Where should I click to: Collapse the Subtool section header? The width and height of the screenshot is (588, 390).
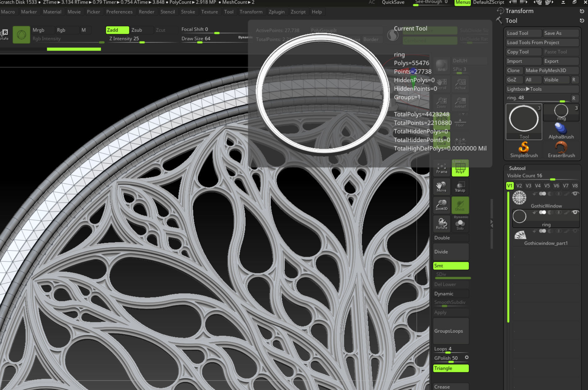(x=517, y=168)
